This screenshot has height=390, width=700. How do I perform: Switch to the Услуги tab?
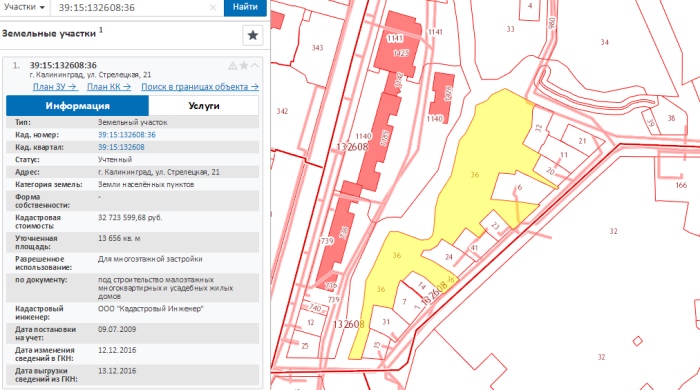pos(204,106)
